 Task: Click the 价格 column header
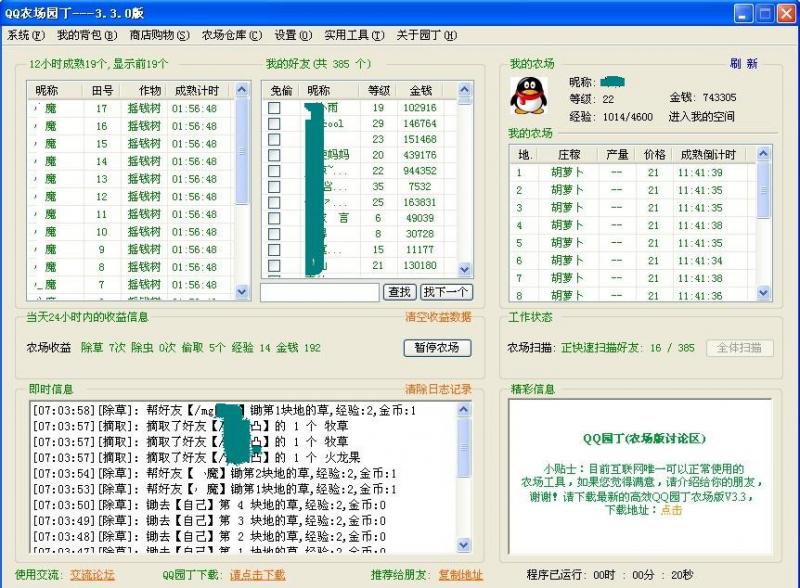click(654, 154)
